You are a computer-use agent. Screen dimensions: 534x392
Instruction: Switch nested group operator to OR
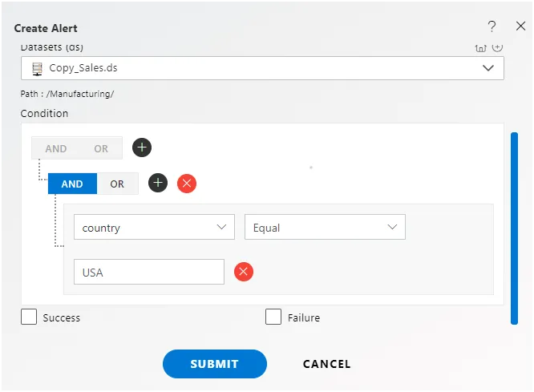point(117,184)
